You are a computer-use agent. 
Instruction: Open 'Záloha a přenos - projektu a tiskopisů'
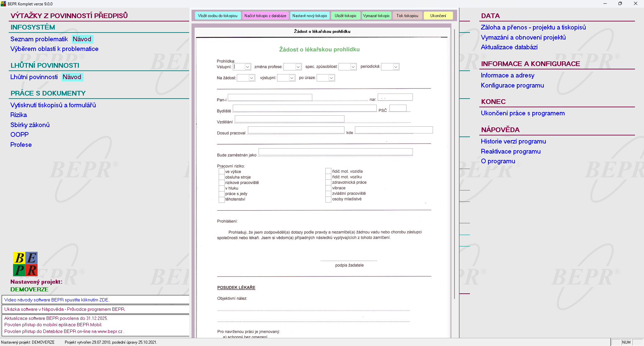533,27
